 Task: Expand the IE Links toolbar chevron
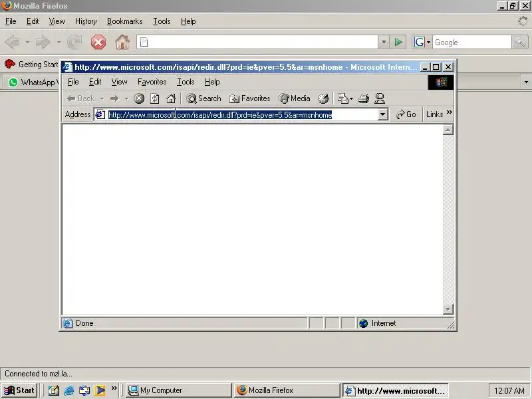point(450,112)
